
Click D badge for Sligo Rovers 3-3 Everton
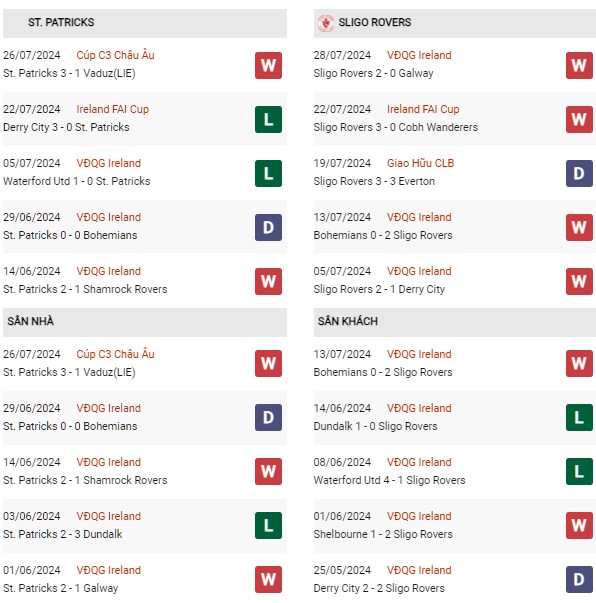[x=579, y=173]
